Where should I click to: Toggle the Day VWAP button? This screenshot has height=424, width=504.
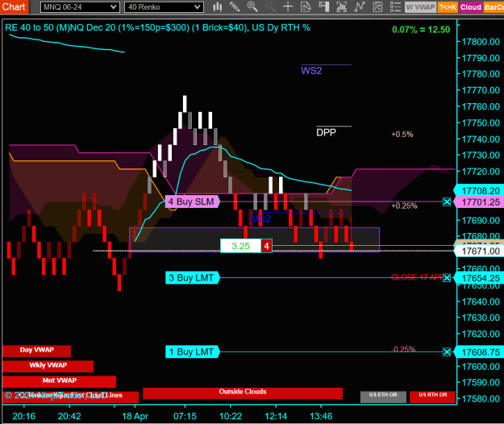pos(36,351)
